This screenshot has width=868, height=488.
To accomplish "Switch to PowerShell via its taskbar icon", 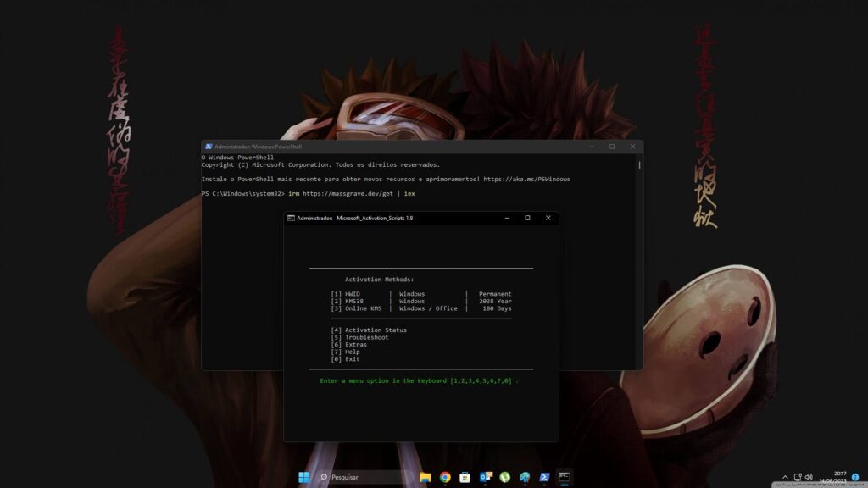I will coord(545,477).
